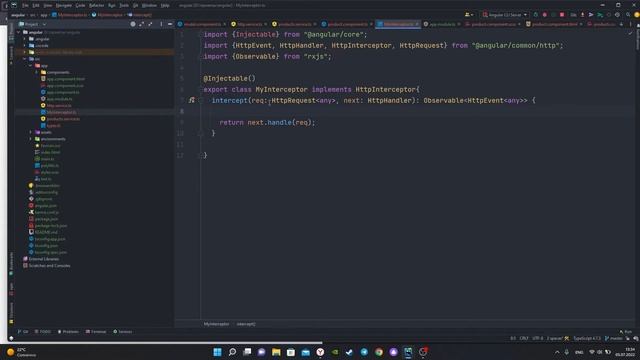Select app.module.ts in project tree
The height and width of the screenshot is (360, 640).
click(59, 99)
